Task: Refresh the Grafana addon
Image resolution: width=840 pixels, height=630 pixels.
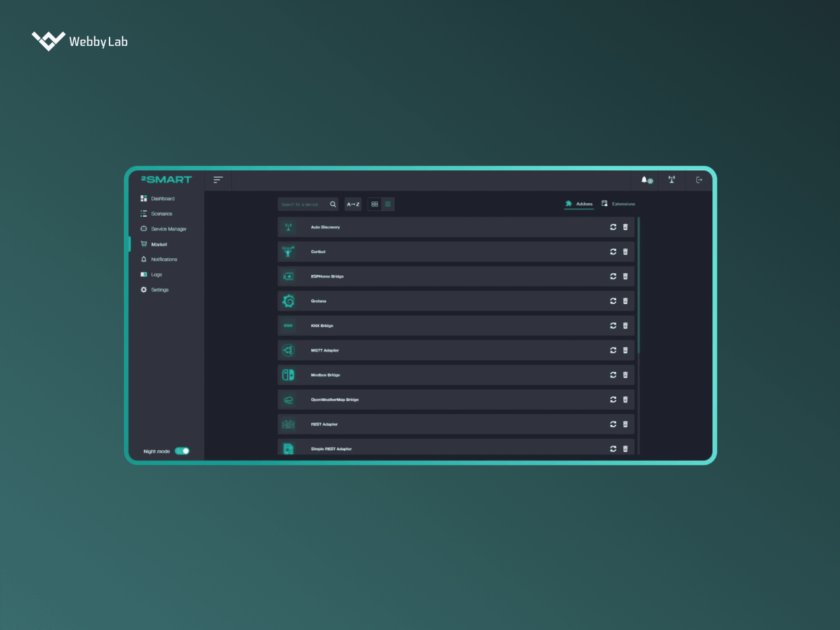Action: [613, 301]
